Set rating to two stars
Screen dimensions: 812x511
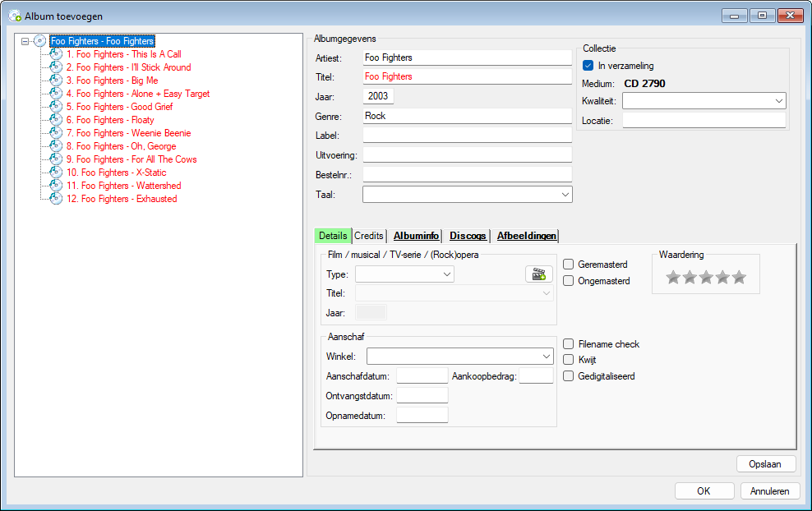(x=690, y=278)
